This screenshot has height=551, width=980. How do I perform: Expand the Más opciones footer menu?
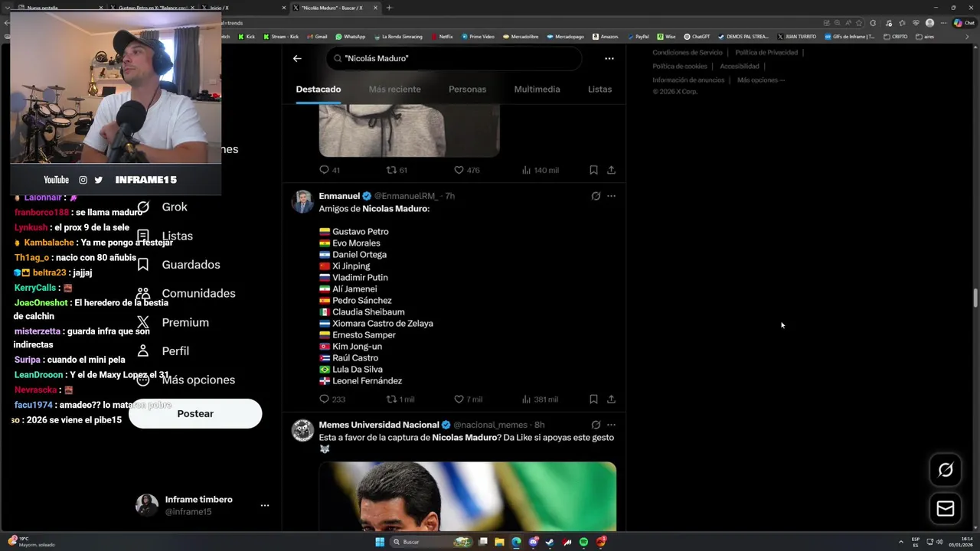coord(761,80)
